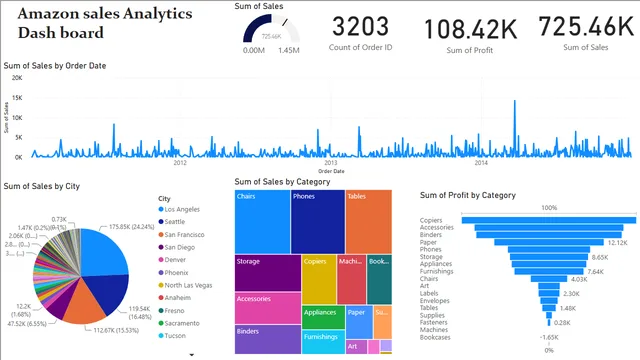Click the Accessories label in funnel chart
The image size is (640, 360).
pyautogui.click(x=436, y=227)
